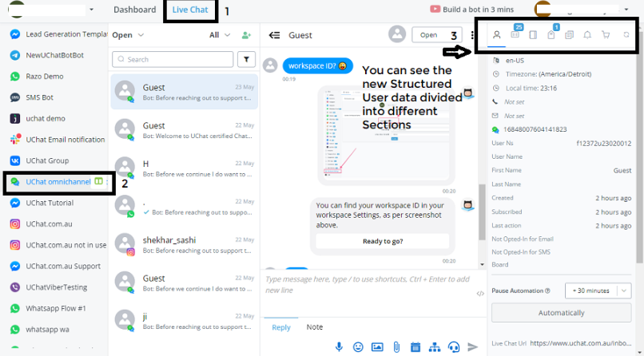Open the Dashboard tab

[134, 10]
